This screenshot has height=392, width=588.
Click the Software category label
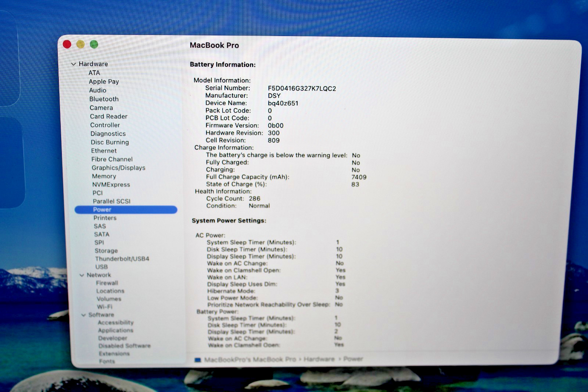pos(101,315)
